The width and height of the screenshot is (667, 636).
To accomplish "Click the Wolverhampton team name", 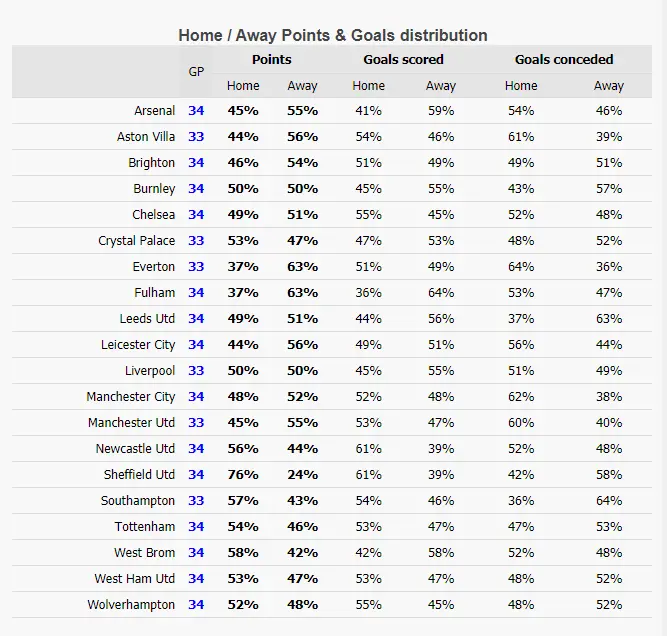I will [x=131, y=605].
